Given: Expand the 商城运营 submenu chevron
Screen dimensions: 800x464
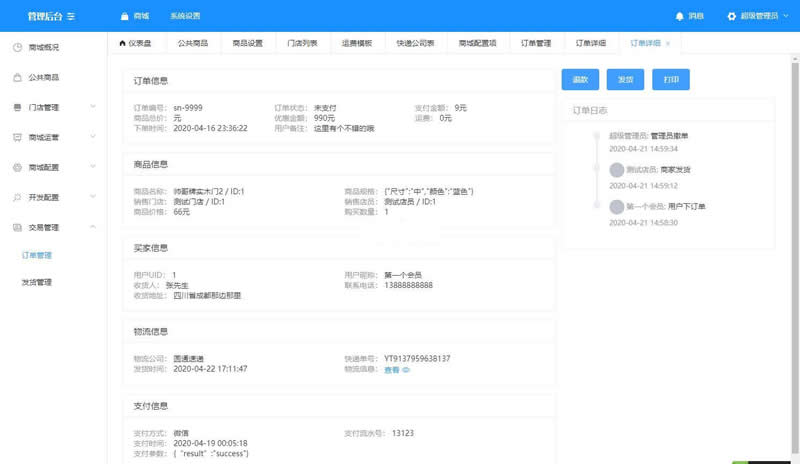Looking at the screenshot, I should point(93,137).
